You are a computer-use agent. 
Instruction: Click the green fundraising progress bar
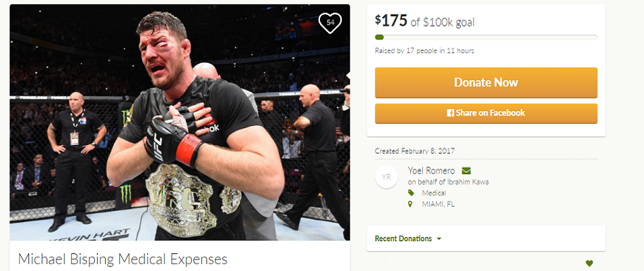click(380, 37)
